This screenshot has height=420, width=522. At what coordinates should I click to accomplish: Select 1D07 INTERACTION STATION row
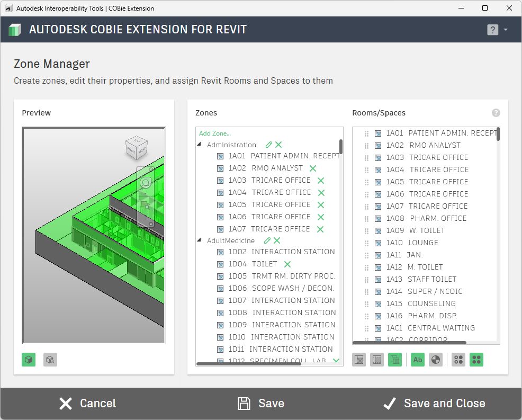[x=276, y=300]
